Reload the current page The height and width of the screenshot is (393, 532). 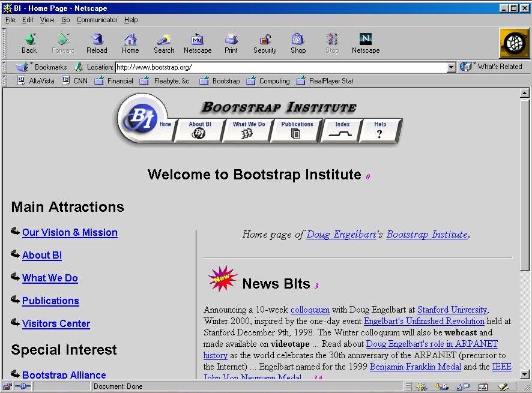(97, 43)
